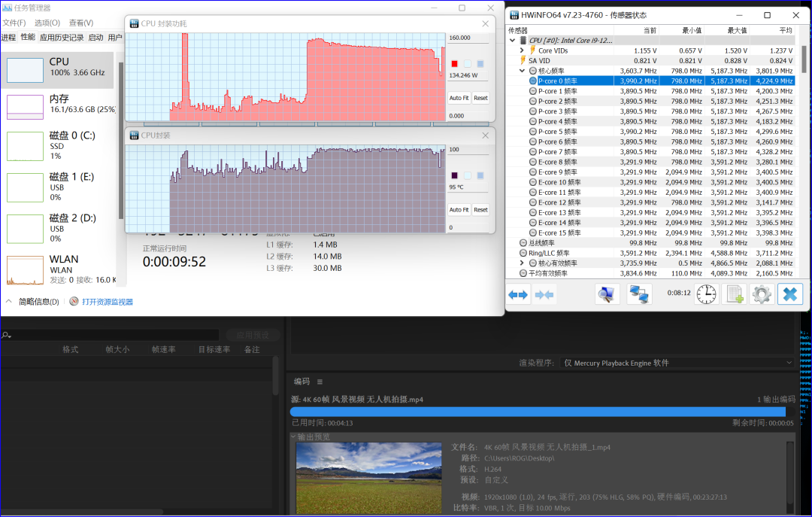Click Auto Fit on the temperature graph
This screenshot has height=517, width=812.
(x=459, y=210)
